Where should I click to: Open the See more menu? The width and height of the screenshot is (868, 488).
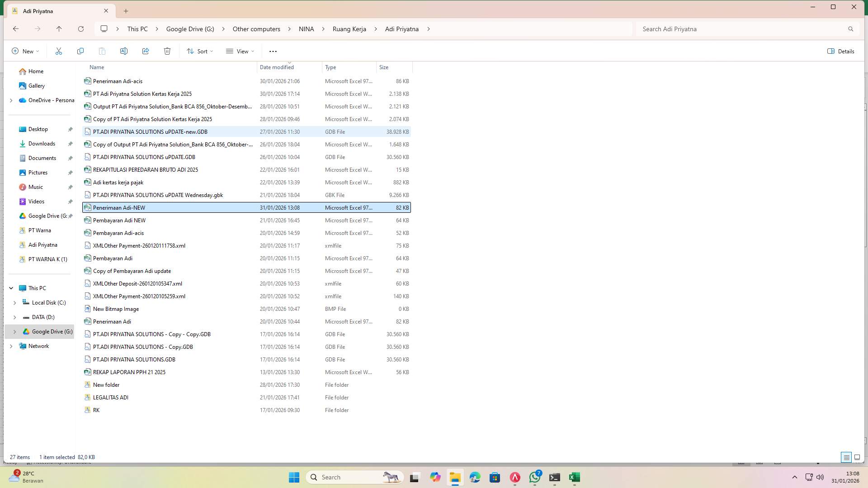(273, 51)
